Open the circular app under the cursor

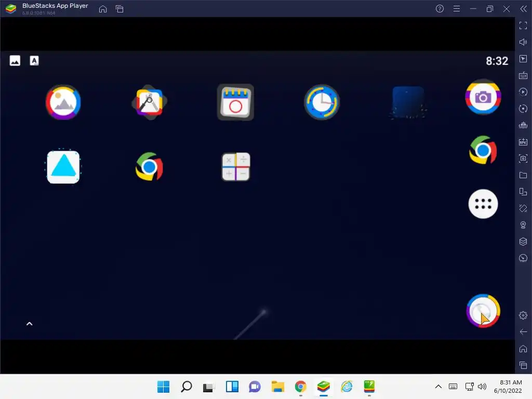tap(483, 311)
